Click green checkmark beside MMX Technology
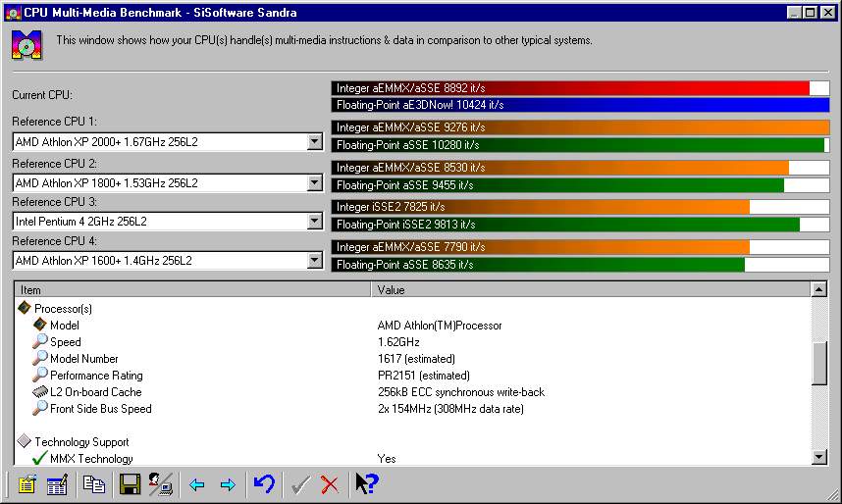The width and height of the screenshot is (842, 504). (39, 458)
